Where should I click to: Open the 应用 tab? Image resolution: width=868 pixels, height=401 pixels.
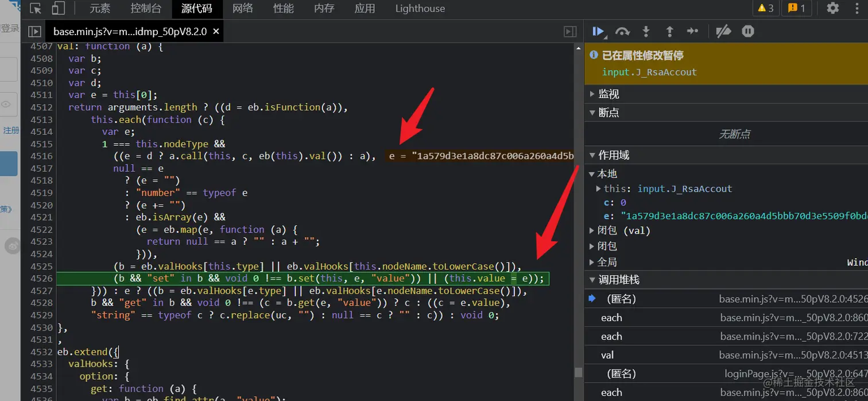365,8
